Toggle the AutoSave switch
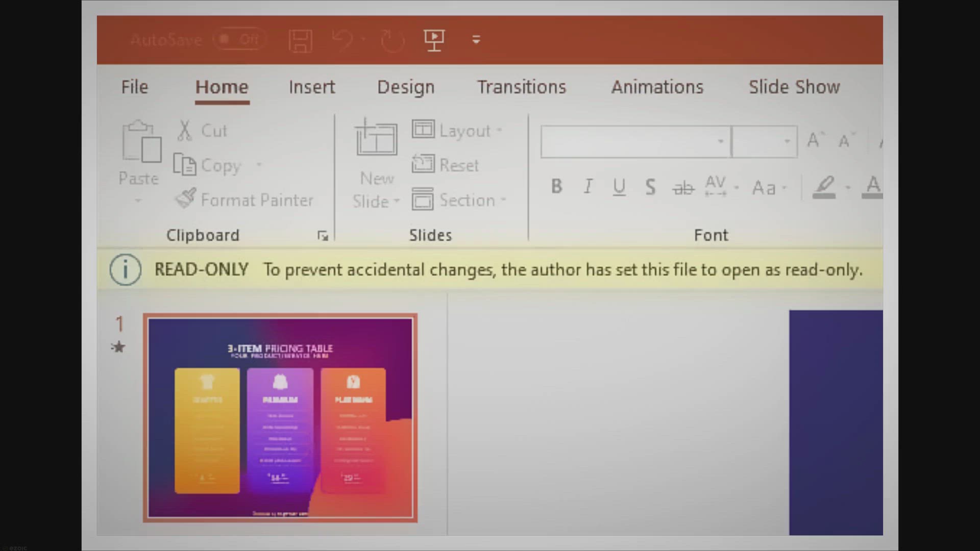The image size is (980, 551). [x=240, y=39]
